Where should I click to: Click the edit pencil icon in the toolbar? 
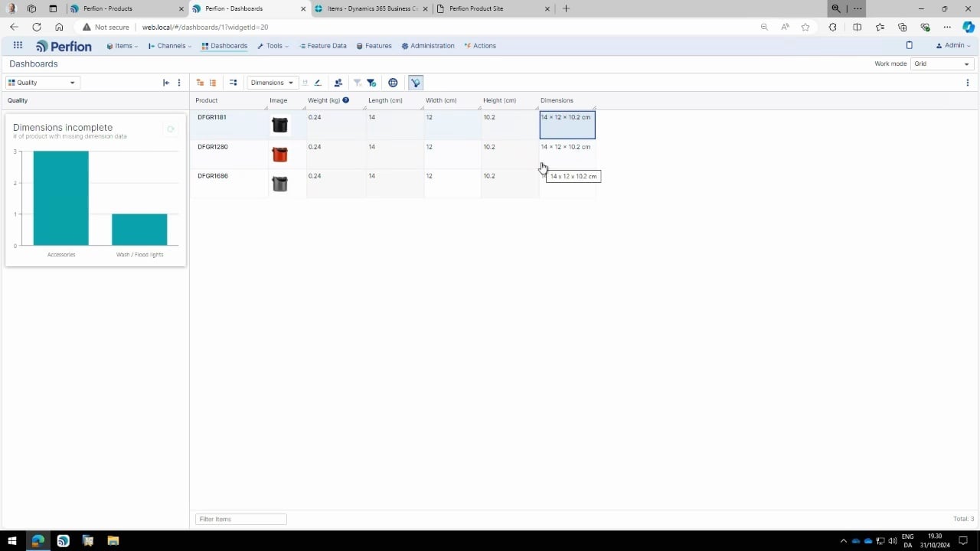[x=317, y=82]
